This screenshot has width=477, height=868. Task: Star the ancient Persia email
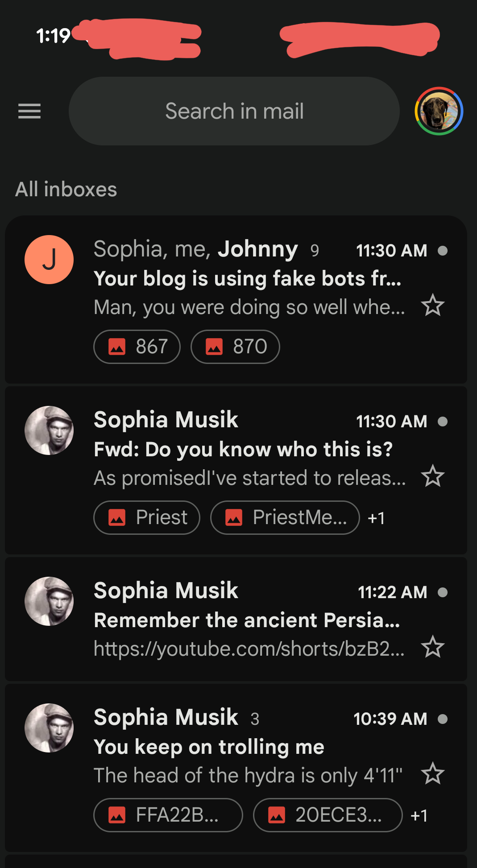coord(432,647)
